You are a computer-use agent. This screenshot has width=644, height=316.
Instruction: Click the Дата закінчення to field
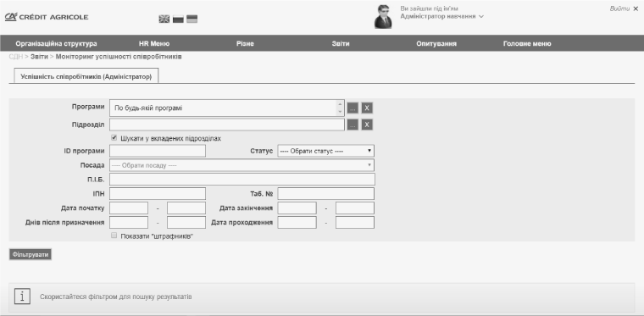point(355,208)
